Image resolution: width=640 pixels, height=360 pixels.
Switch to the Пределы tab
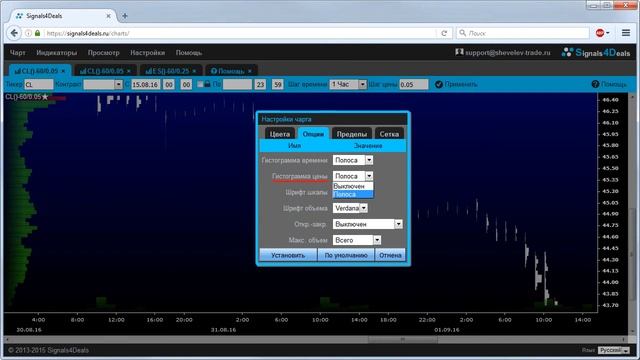351,134
